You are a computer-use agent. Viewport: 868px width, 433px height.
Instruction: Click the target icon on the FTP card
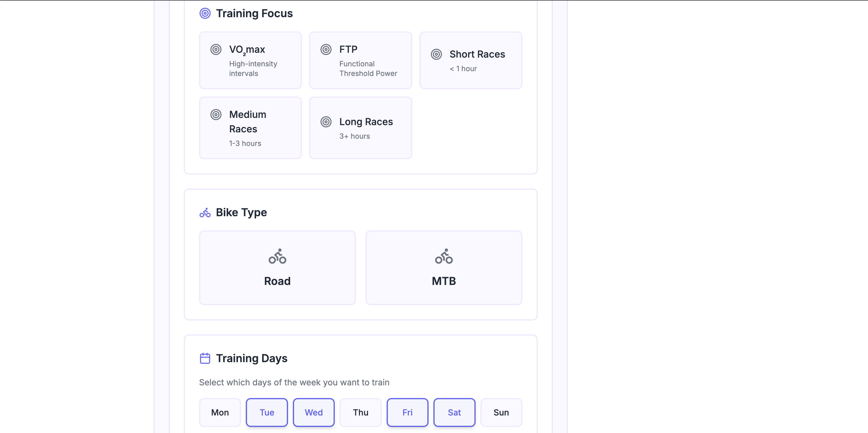pyautogui.click(x=325, y=49)
